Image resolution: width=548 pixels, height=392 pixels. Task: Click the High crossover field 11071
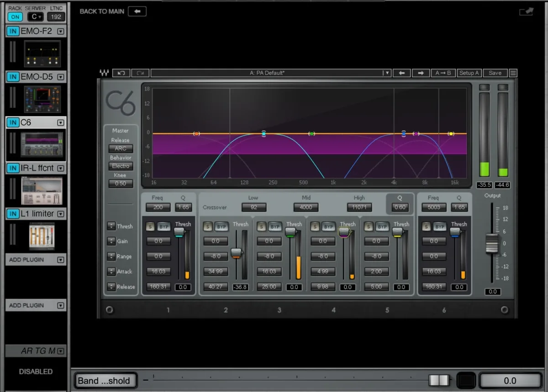tap(359, 207)
